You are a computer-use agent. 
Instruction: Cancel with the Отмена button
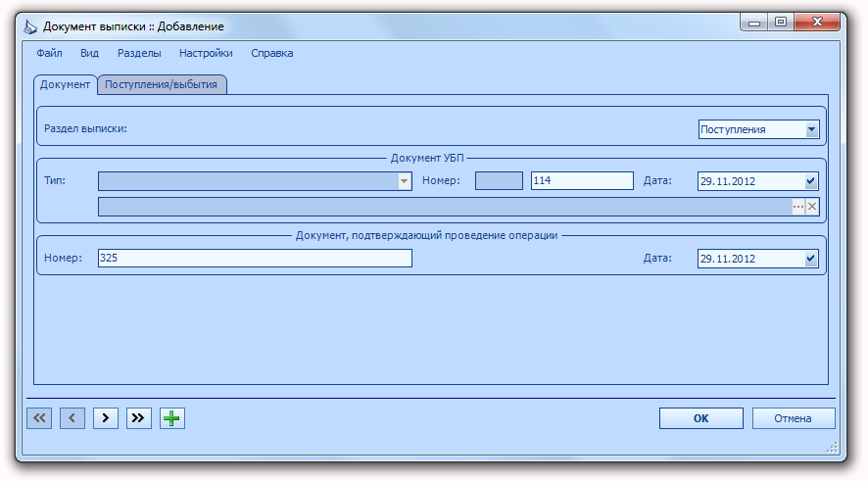[x=794, y=418]
